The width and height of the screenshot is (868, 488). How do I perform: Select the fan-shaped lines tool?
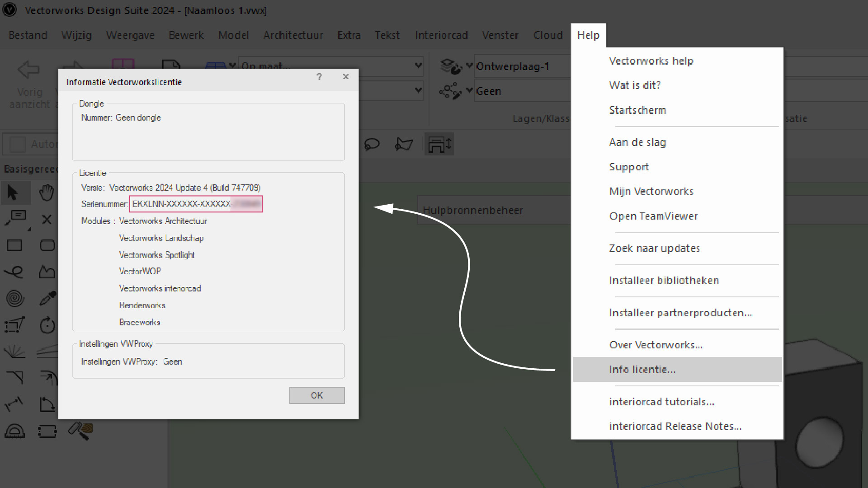pos(14,351)
